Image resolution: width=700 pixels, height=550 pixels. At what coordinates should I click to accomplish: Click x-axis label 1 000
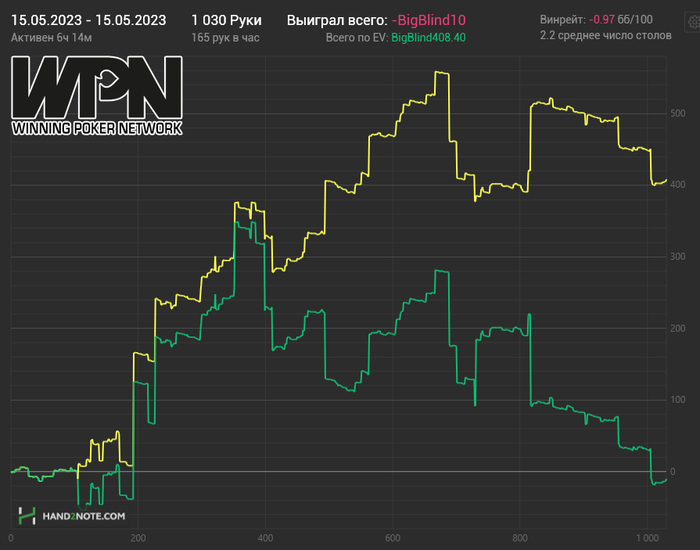(x=647, y=538)
